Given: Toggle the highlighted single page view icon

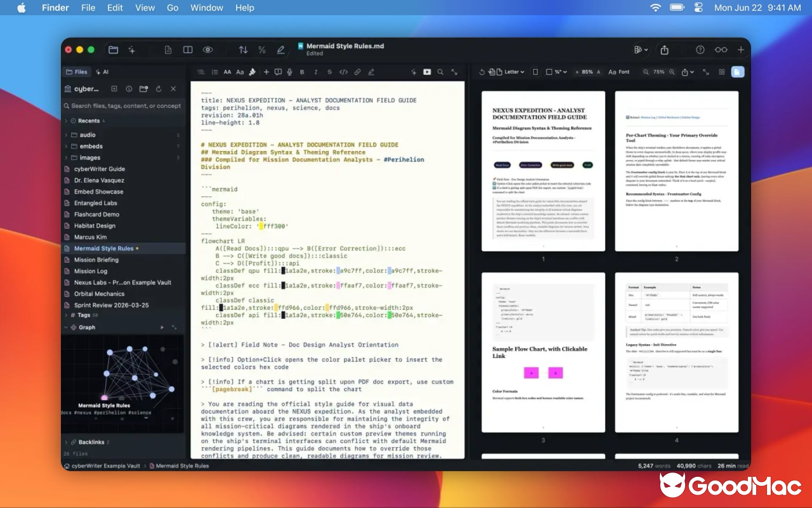Looking at the screenshot, I should click(x=737, y=72).
